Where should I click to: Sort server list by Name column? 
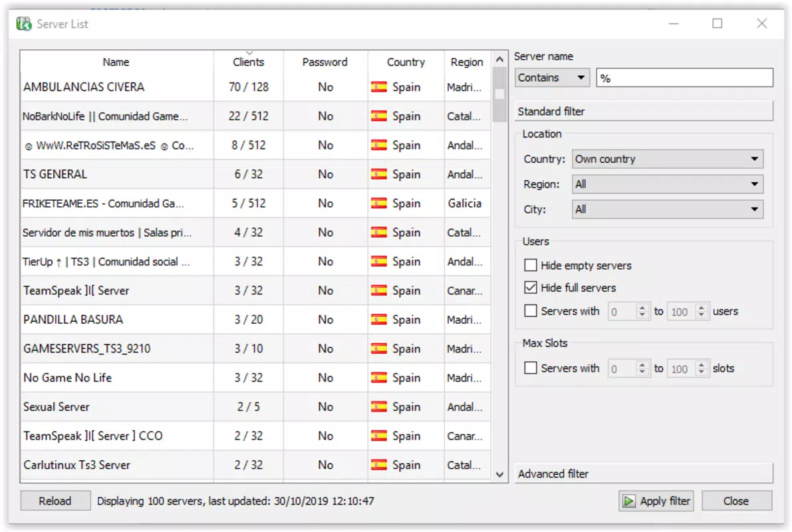click(x=116, y=62)
